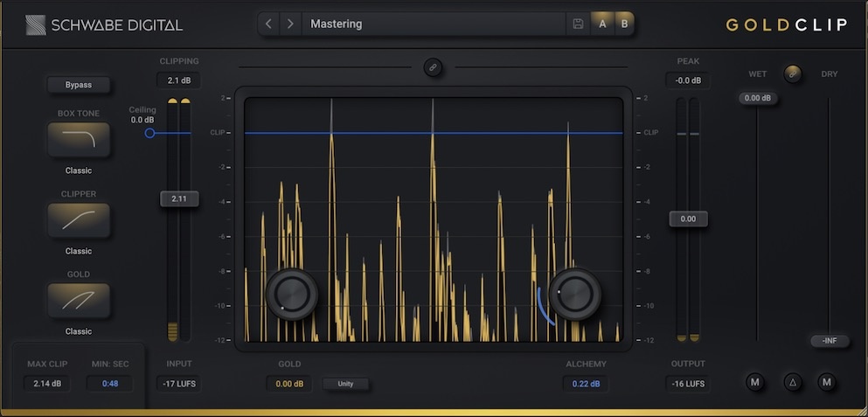The image size is (868, 417).
Task: Click the wet/dry link icon
Action: coord(793,73)
